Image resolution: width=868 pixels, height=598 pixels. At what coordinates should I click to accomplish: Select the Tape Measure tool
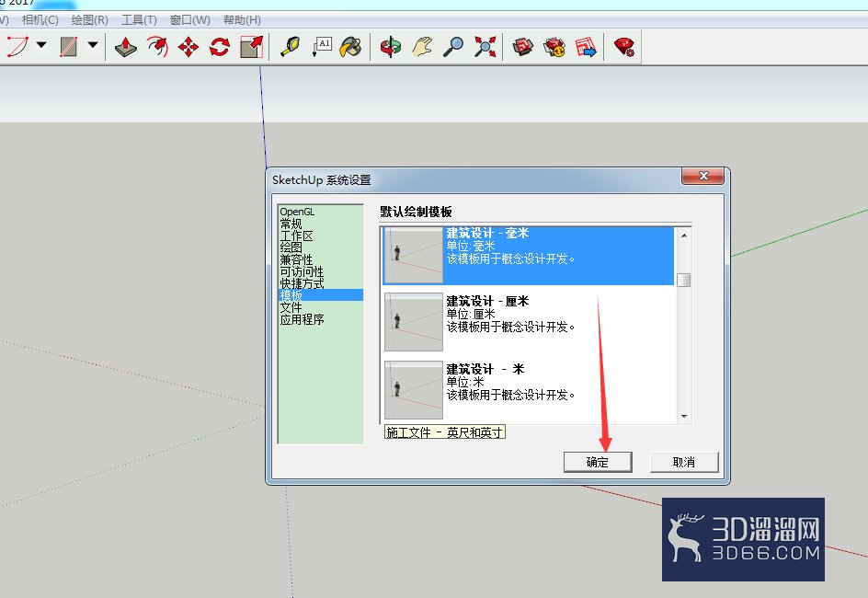[290, 47]
